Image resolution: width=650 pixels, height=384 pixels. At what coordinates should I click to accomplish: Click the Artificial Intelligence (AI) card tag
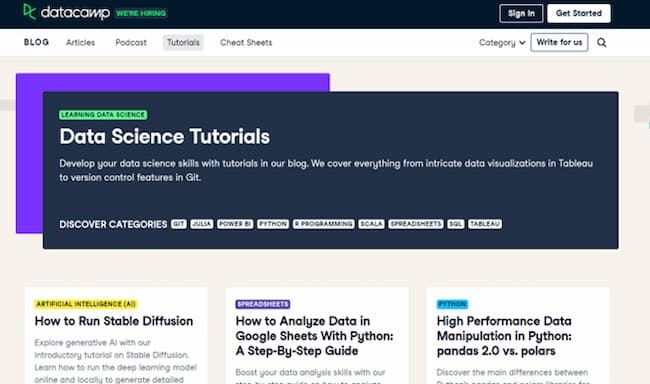pyautogui.click(x=86, y=304)
